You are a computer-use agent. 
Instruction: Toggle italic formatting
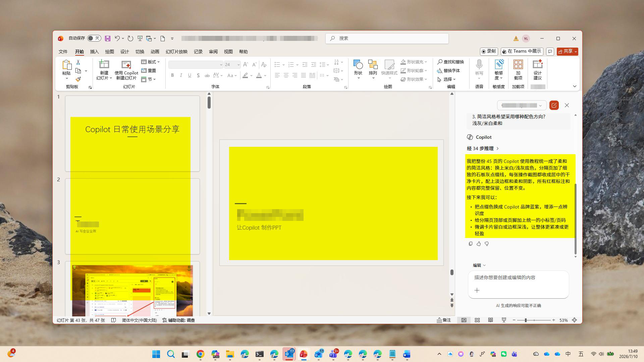point(181,75)
